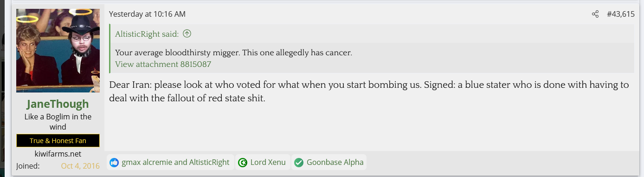Click the AltisticRight said quote header link
This screenshot has width=644, height=177.
[147, 34]
